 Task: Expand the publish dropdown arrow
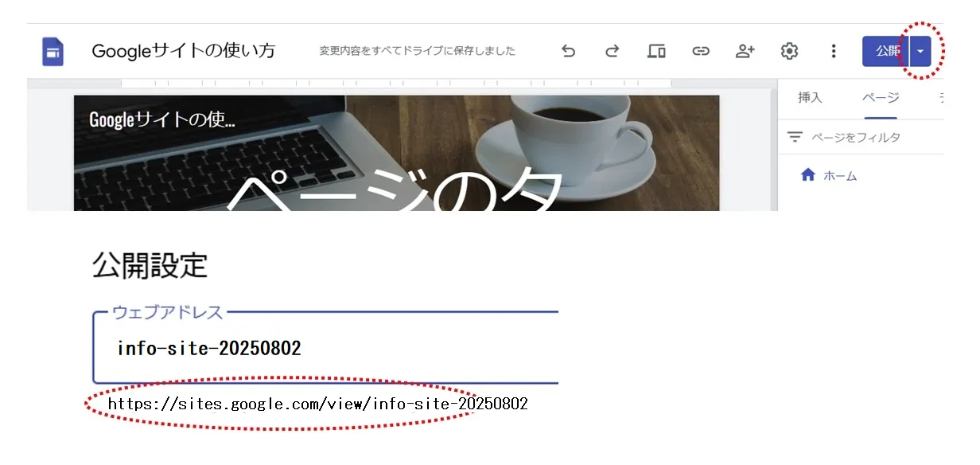click(920, 51)
